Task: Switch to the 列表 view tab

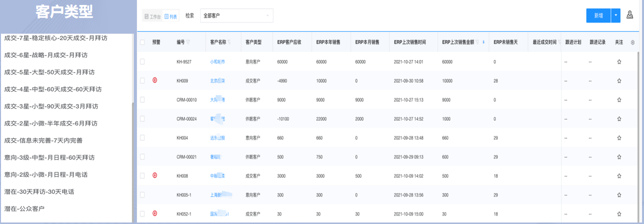Action: click(x=171, y=16)
